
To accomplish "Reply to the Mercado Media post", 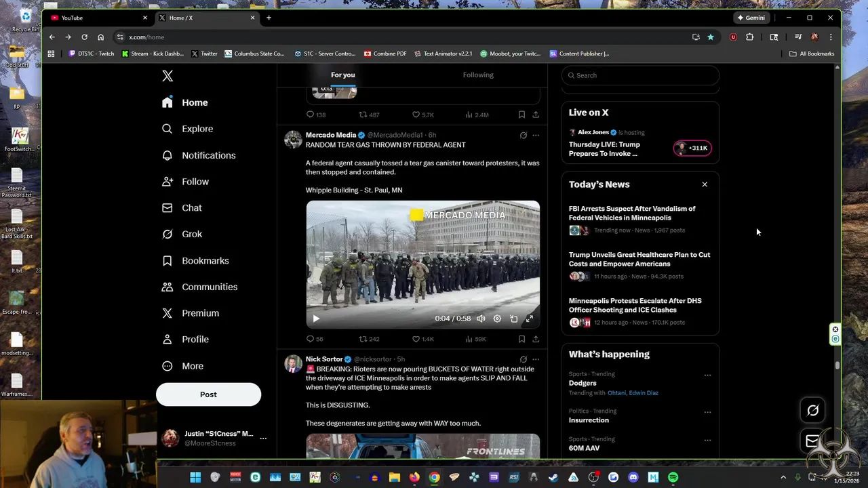I will pos(315,339).
